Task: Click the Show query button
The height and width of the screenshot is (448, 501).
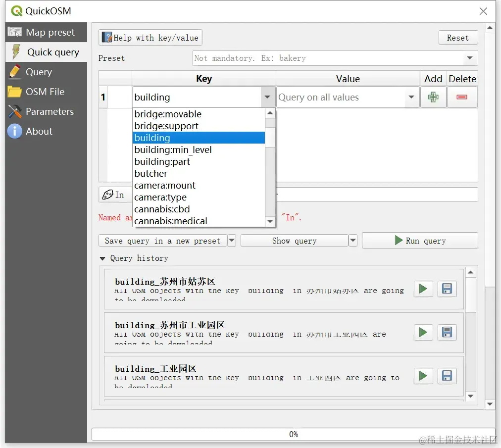Action: pos(294,241)
